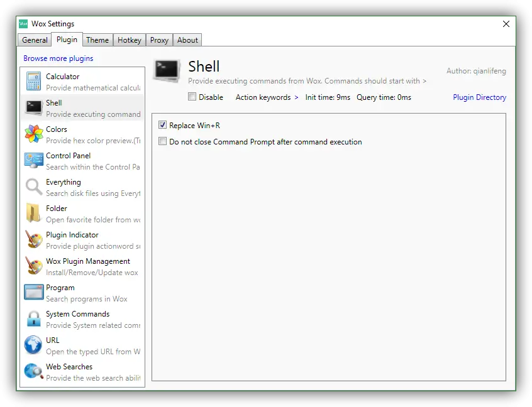532x407 pixels.
Task: Select the Plugin tab
Action: 67,40
